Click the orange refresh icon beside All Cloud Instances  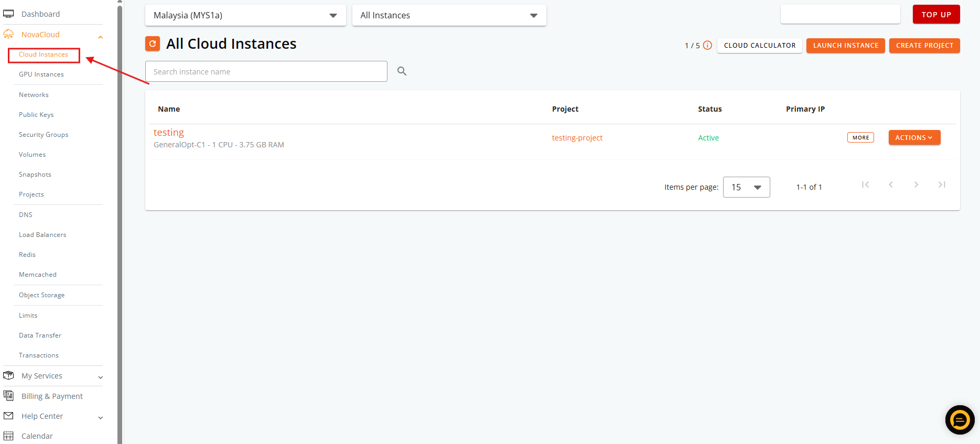tap(153, 44)
